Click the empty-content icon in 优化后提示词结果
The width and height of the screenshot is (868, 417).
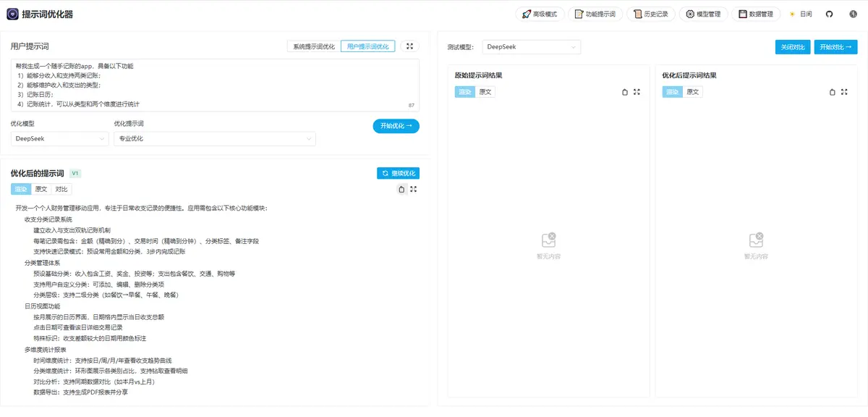756,240
